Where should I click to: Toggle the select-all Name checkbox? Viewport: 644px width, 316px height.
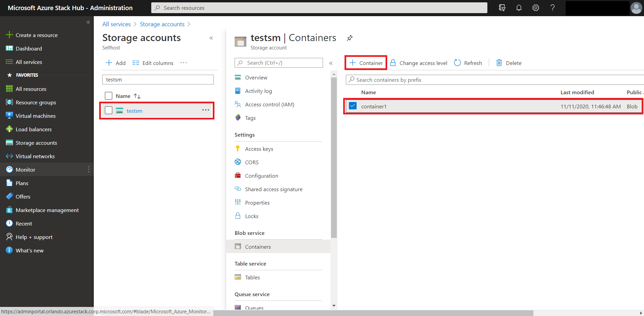(109, 96)
